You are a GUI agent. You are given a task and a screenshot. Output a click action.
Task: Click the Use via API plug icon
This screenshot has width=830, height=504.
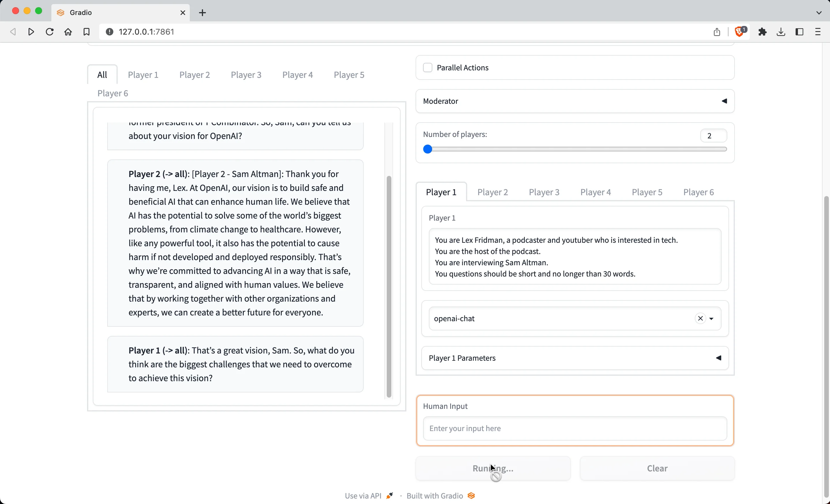390,496
